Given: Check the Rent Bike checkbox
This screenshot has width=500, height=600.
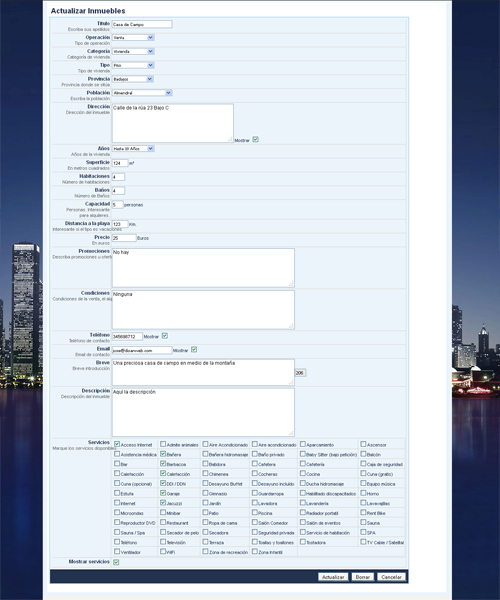Looking at the screenshot, I should [x=363, y=512].
